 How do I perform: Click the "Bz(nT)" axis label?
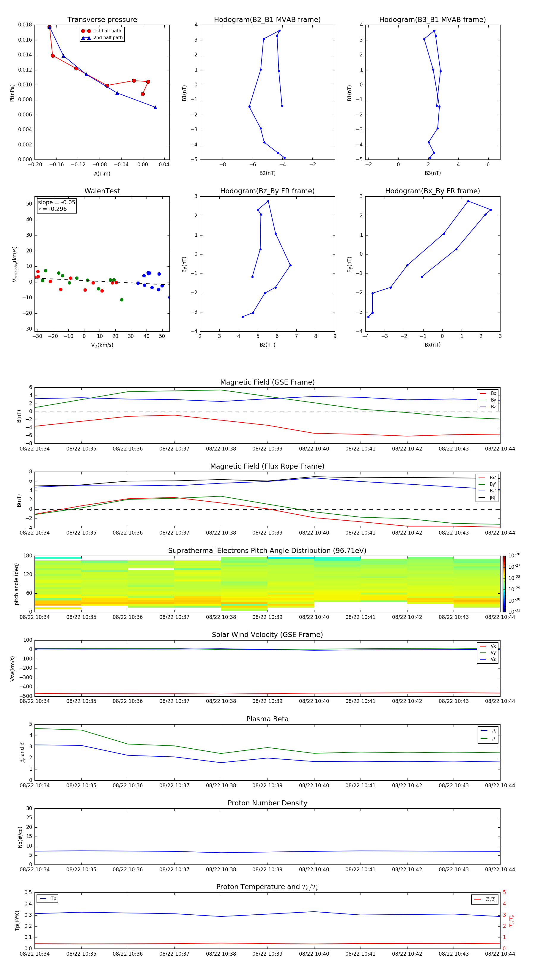pyautogui.click(x=267, y=345)
